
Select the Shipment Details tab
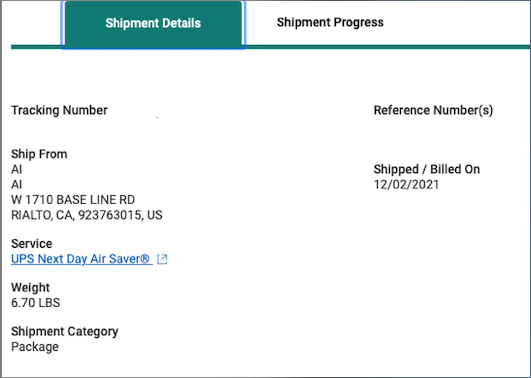(x=153, y=24)
